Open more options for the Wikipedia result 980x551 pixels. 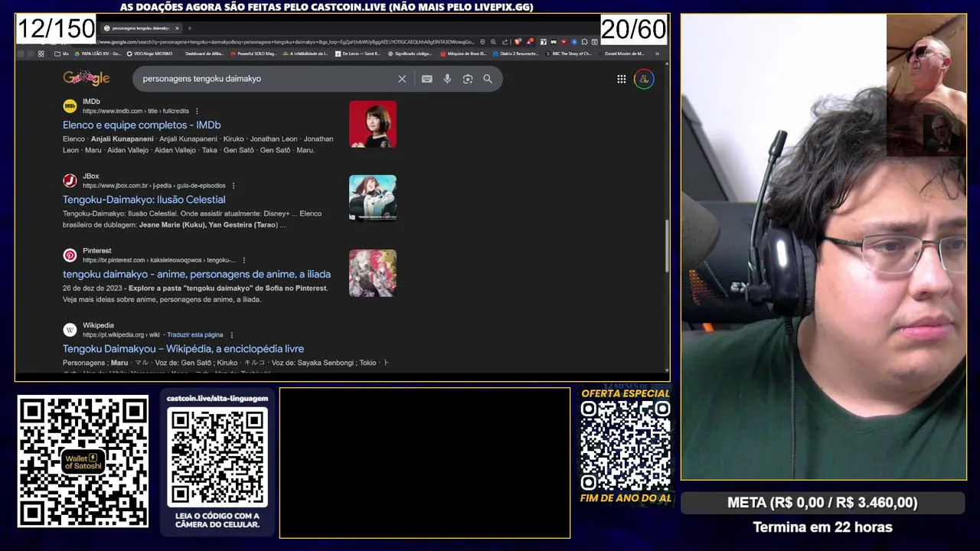[x=231, y=334]
